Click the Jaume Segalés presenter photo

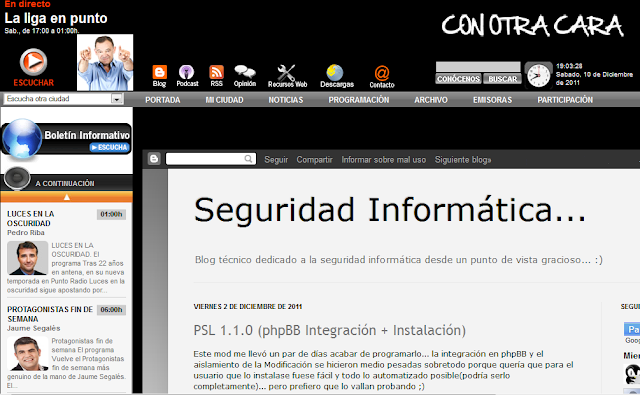tap(27, 353)
